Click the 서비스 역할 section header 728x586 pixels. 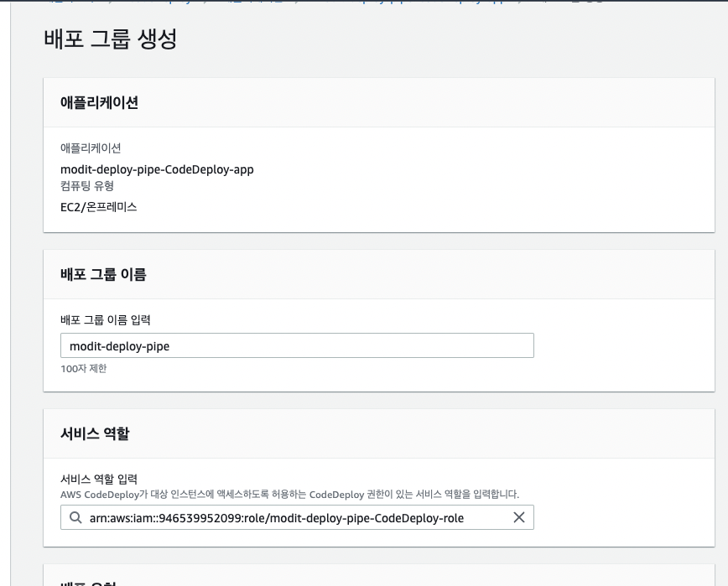(95, 433)
